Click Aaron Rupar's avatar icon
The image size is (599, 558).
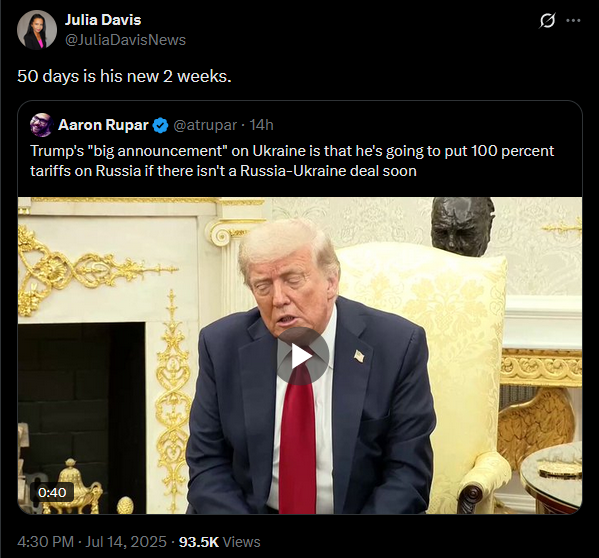coord(41,125)
